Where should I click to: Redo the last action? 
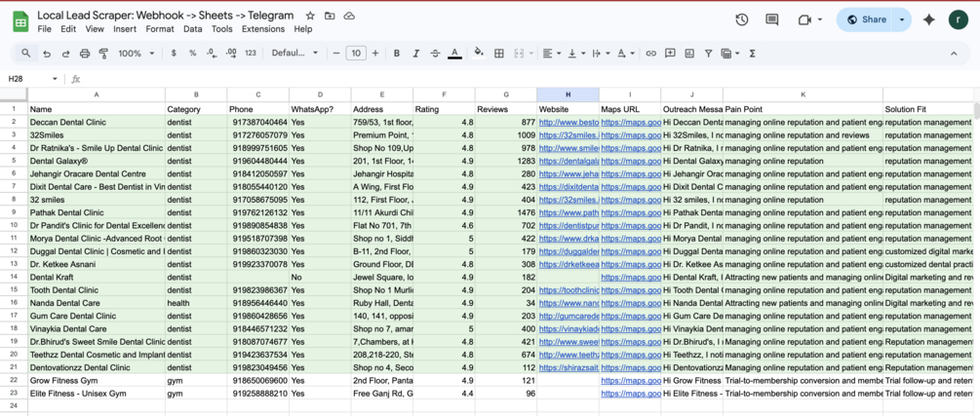[65, 54]
